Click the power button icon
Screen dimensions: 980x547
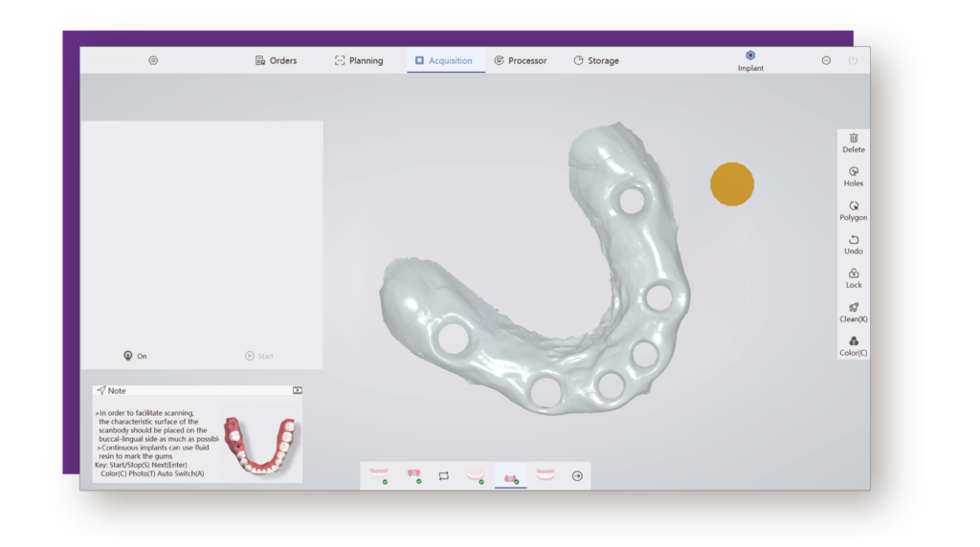(x=853, y=60)
